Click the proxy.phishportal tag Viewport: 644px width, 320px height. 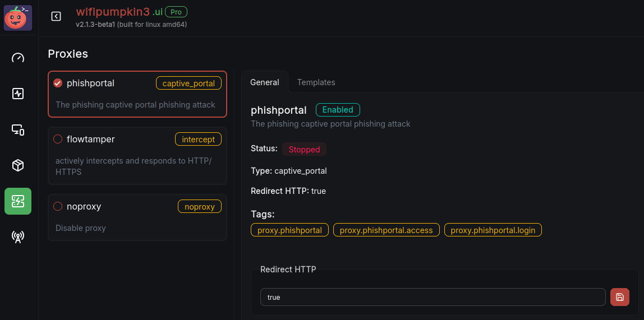tap(289, 230)
